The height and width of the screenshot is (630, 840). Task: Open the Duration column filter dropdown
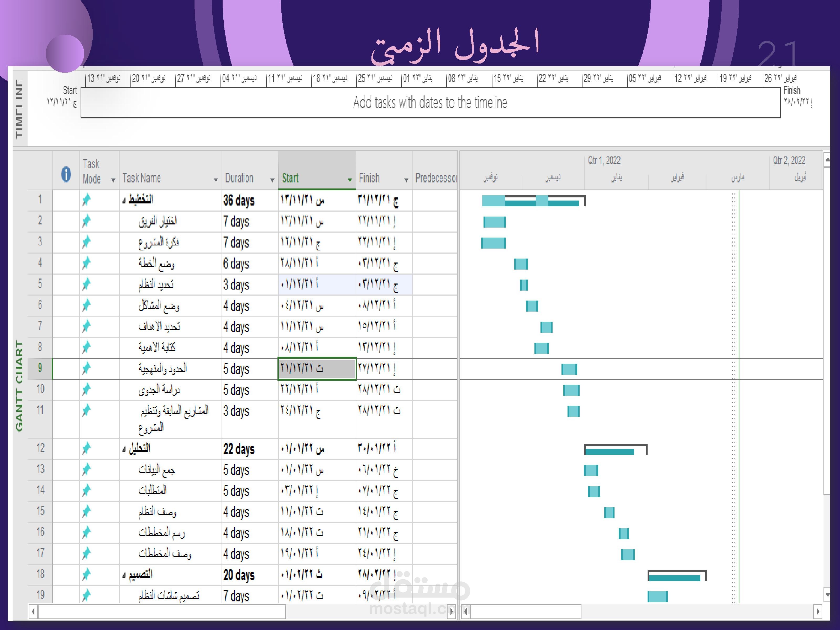coord(272,180)
